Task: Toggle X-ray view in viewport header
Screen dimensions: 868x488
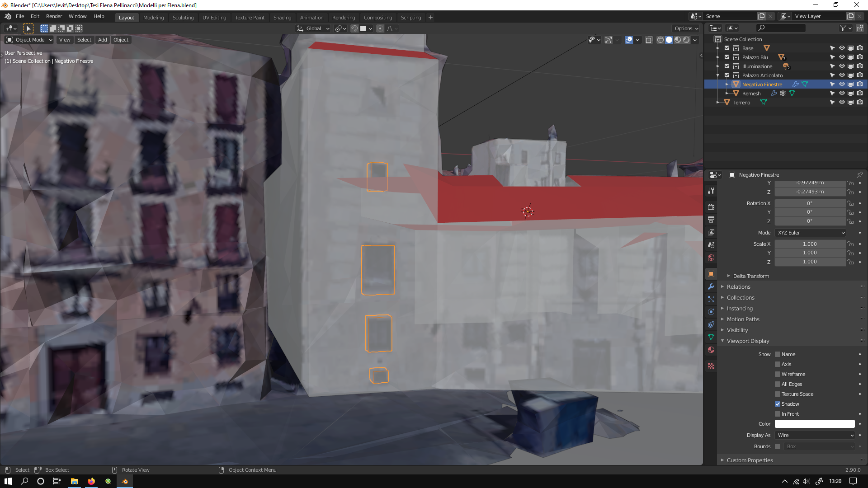Action: [649, 40]
